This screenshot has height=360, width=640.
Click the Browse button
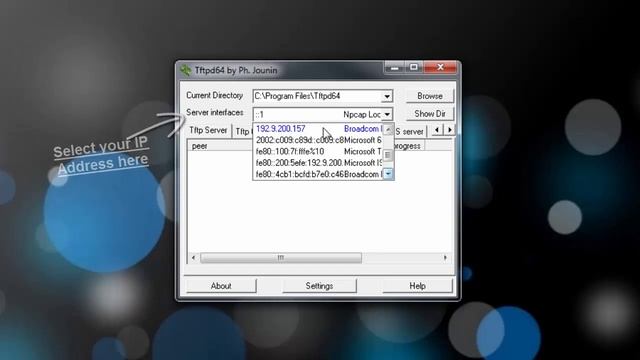(x=430, y=96)
